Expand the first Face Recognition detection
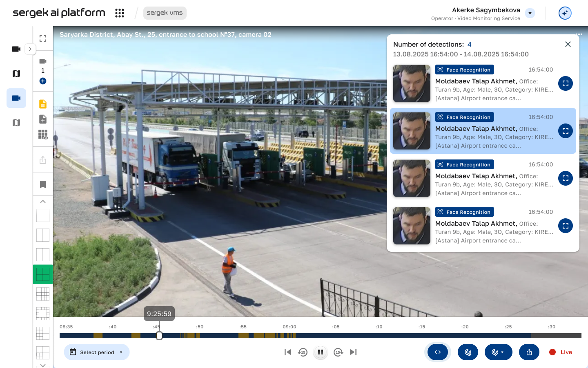588x368 pixels. tap(565, 83)
